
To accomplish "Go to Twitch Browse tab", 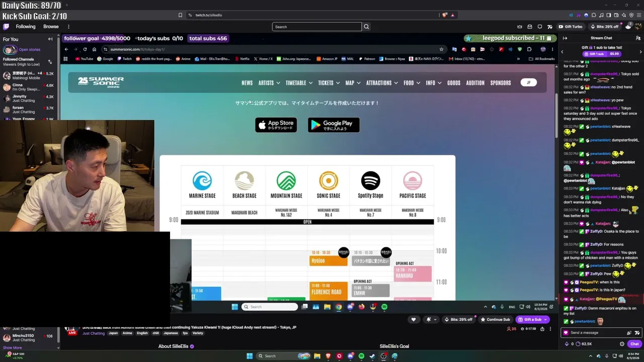I will pos(51,27).
